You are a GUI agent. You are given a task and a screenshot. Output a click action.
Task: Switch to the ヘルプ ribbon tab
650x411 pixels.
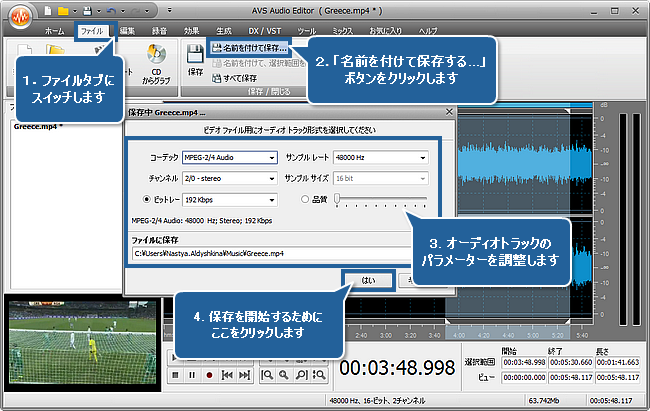428,31
